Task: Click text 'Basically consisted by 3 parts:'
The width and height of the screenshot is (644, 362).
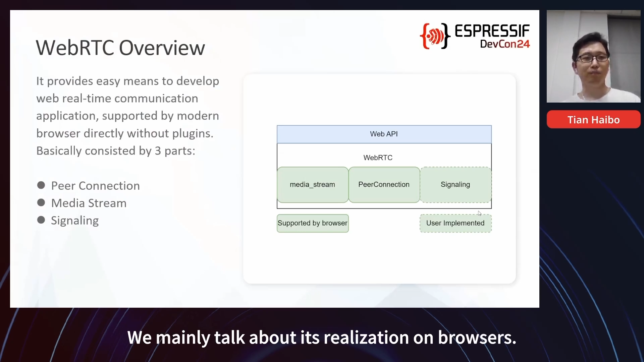Action: (x=116, y=151)
